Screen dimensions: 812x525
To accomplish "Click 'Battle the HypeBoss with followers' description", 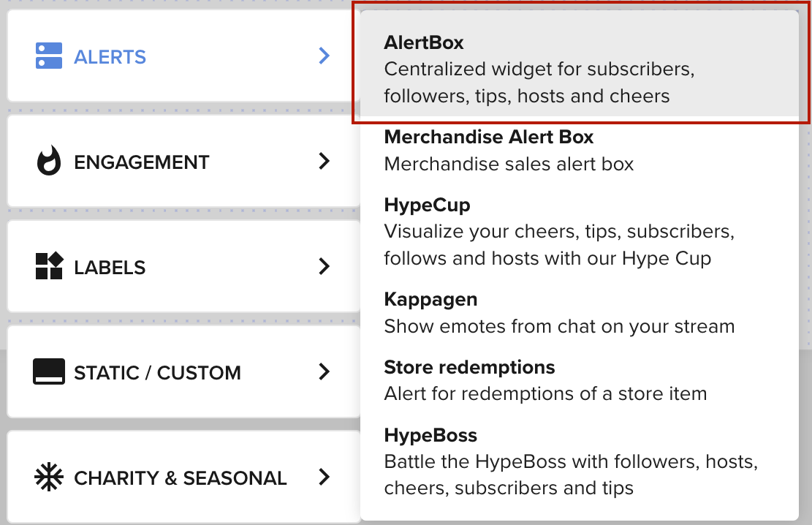I will 571,475.
